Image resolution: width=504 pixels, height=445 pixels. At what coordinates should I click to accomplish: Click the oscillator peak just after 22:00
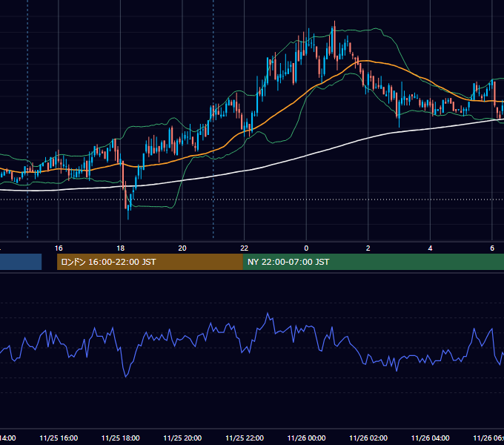[x=268, y=313]
